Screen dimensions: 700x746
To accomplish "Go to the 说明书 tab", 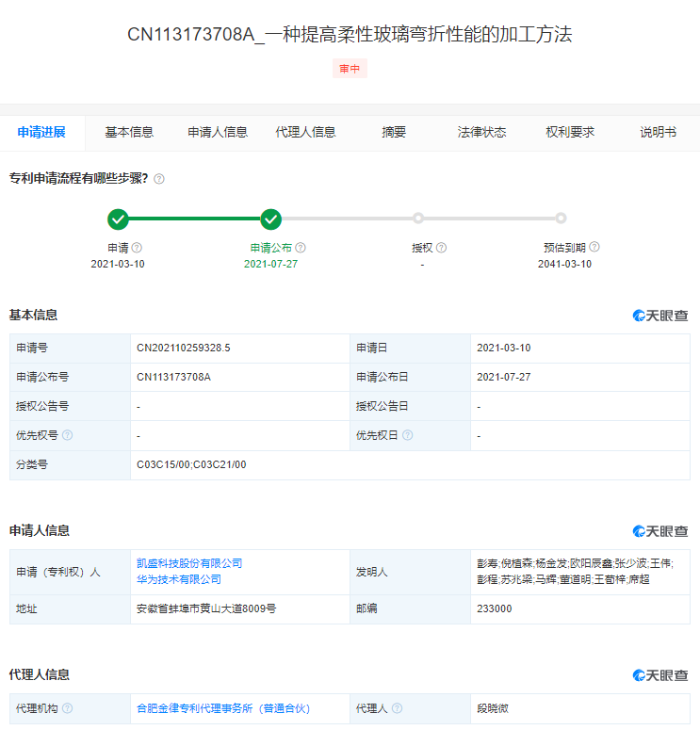I will [658, 133].
